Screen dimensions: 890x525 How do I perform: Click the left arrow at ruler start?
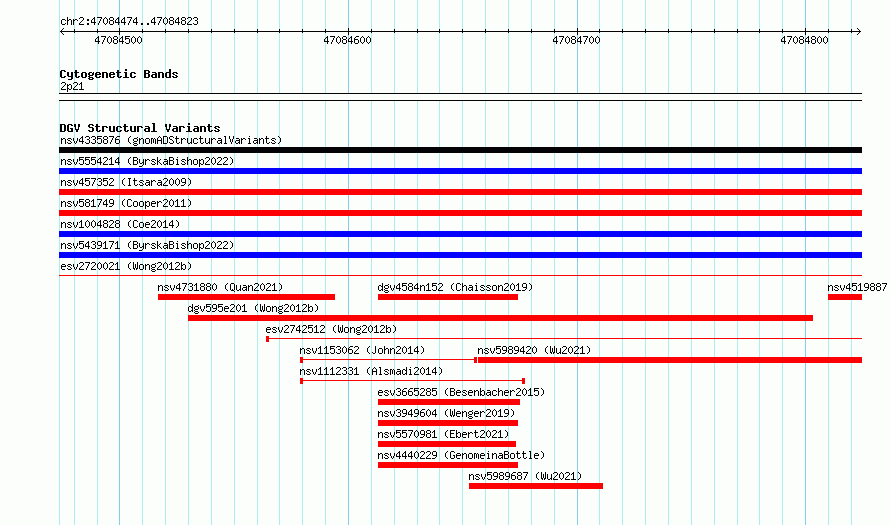[x=62, y=32]
